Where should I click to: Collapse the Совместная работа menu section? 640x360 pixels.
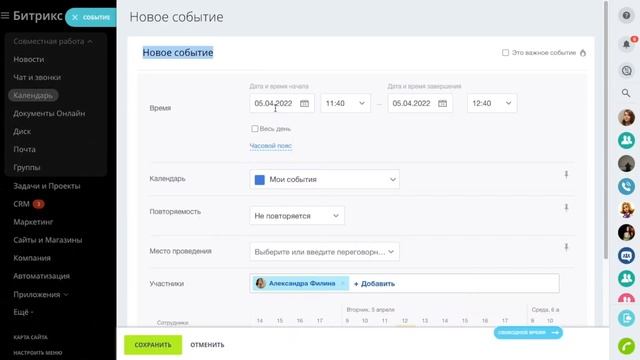(x=53, y=42)
